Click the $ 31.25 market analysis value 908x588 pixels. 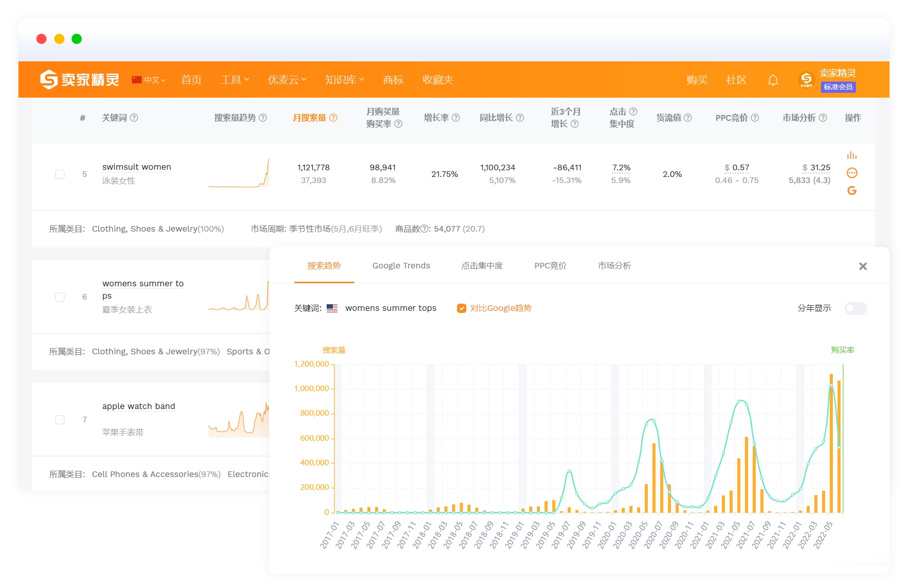click(816, 168)
